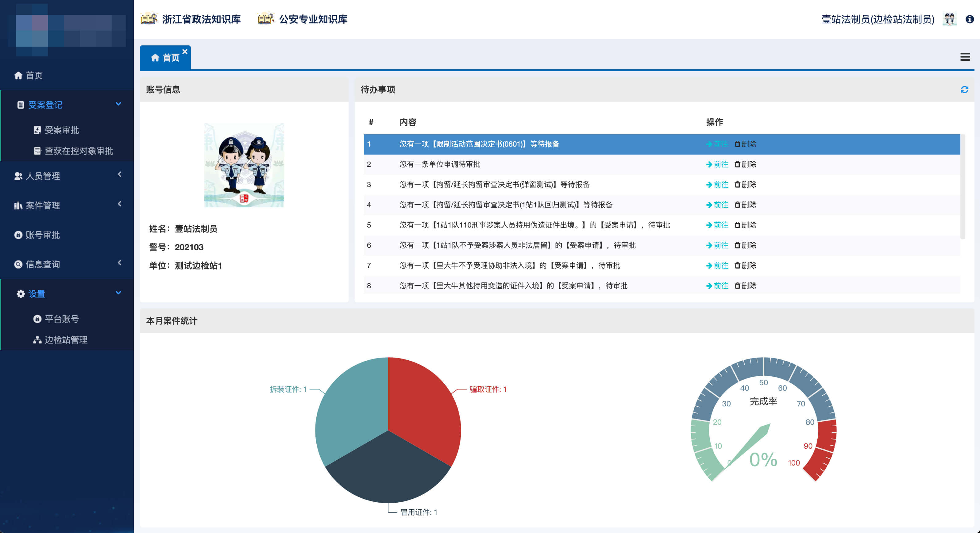
Task: Expand the 人员管理 sidebar menu
Action: point(119,174)
